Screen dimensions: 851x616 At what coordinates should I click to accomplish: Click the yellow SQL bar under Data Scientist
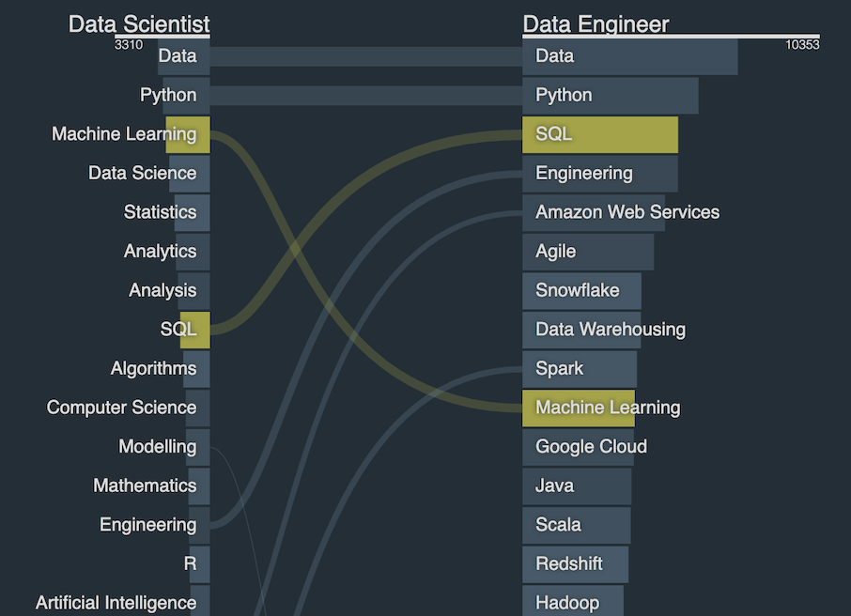pyautogui.click(x=194, y=330)
